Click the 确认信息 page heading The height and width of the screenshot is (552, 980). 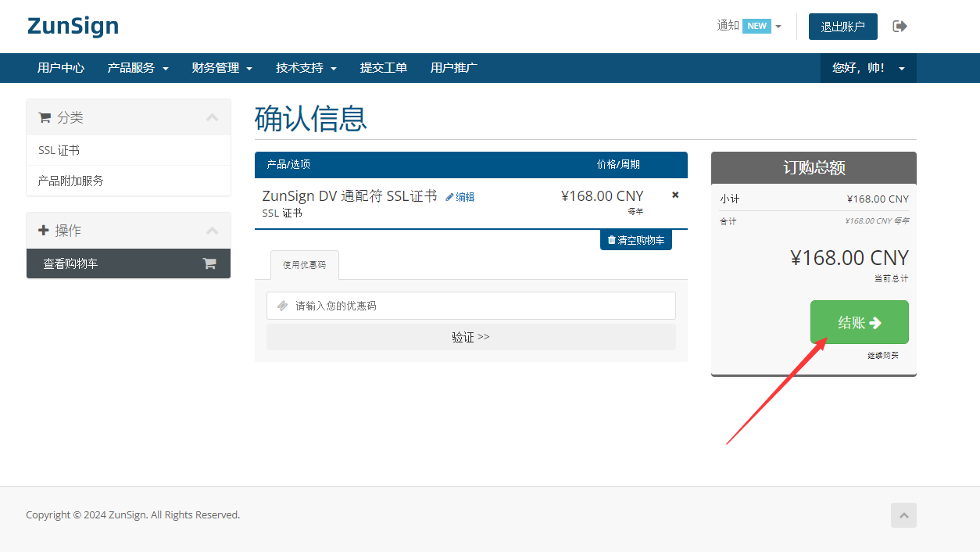tap(311, 119)
